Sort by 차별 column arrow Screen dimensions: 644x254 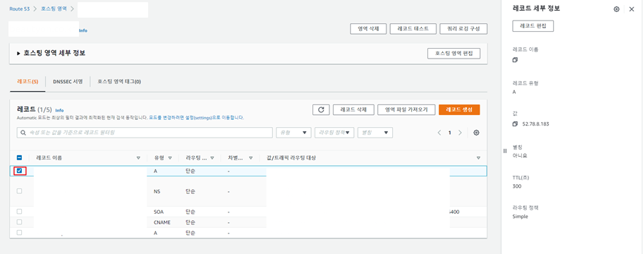[250, 158]
